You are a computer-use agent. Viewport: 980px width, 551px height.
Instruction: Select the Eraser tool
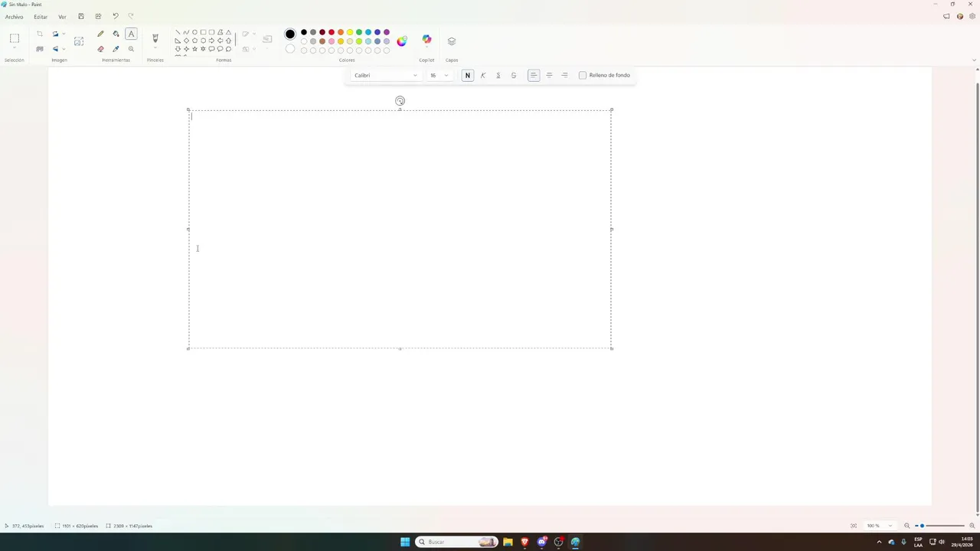point(100,49)
